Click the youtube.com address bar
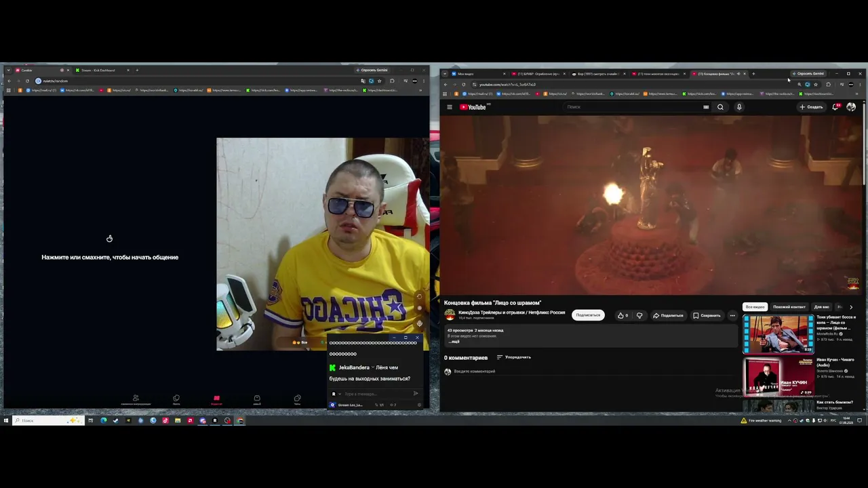The image size is (868, 488). click(634, 85)
